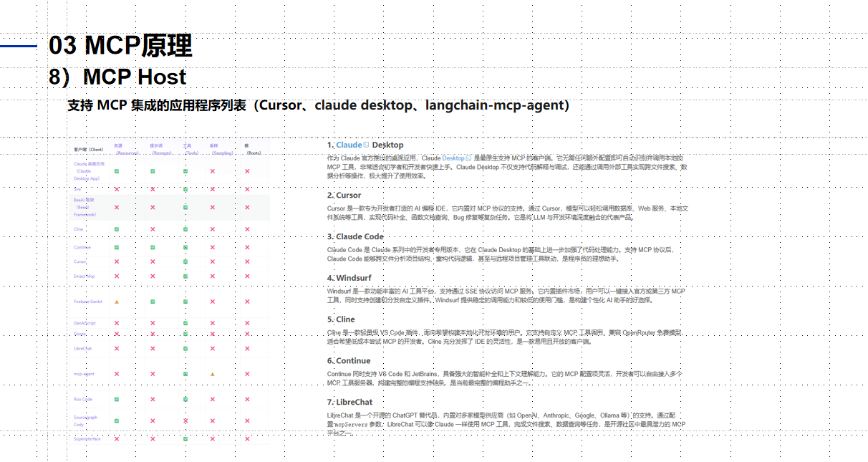Screen dimensions: 868x462
Task: Click Sourcegraph Cody Resources check mark
Action: point(117,421)
